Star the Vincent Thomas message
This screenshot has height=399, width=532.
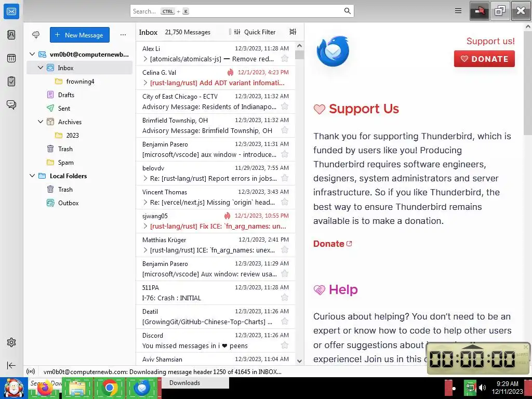(285, 202)
